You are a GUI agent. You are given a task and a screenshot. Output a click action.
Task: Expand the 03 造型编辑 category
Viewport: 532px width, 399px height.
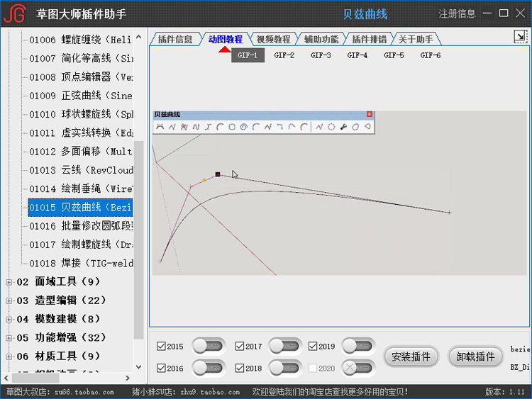pos(9,300)
